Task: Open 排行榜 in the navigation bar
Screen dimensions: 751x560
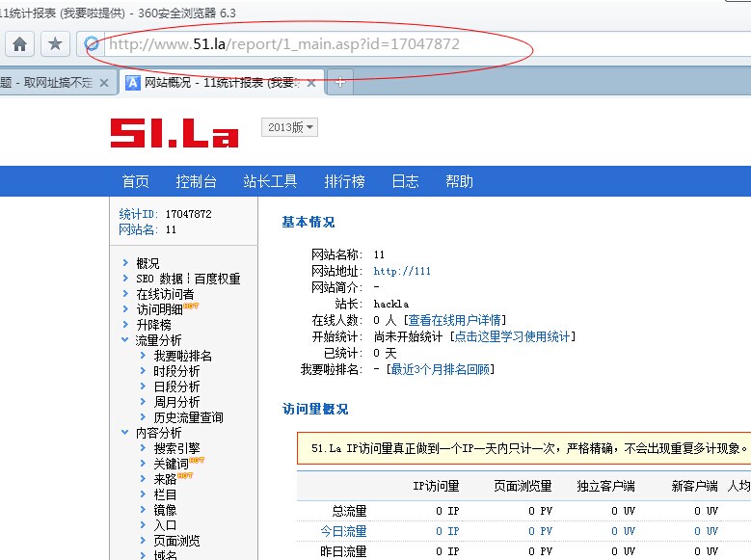Action: pyautogui.click(x=344, y=181)
